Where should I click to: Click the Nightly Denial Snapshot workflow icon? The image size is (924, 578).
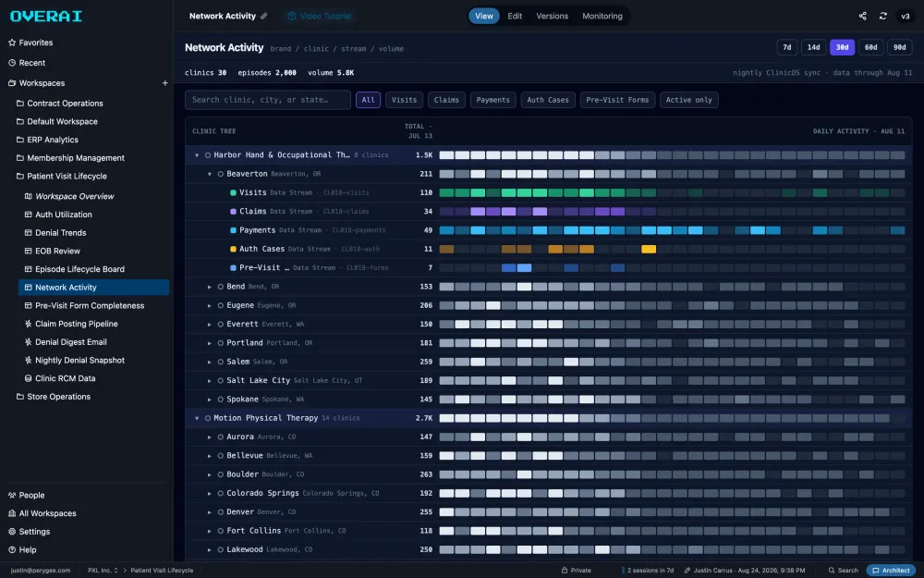point(29,361)
